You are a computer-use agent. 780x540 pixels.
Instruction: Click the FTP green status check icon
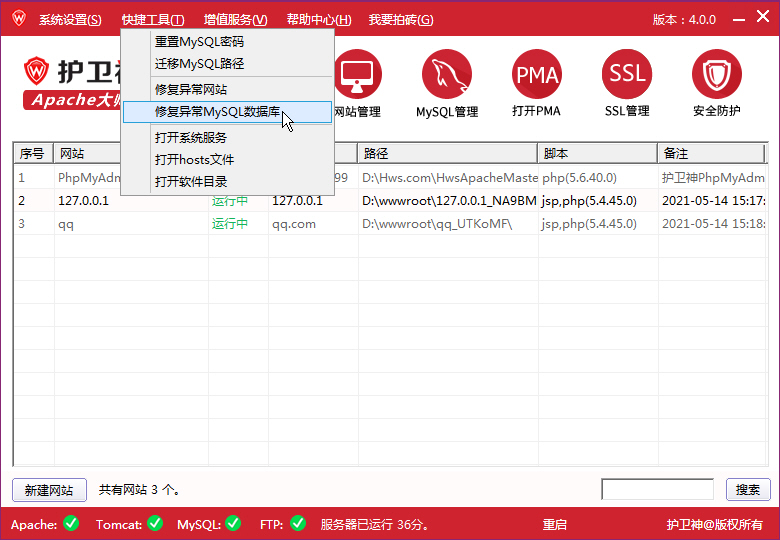(x=297, y=523)
